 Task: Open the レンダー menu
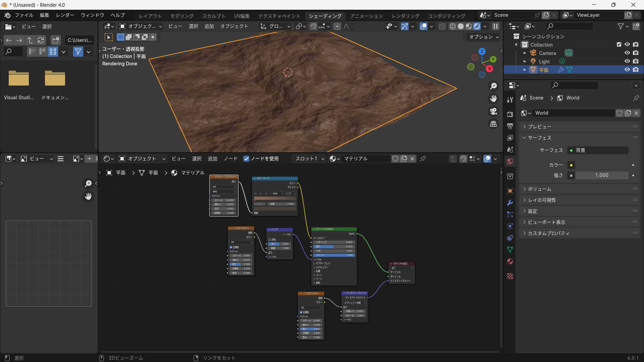pos(65,15)
